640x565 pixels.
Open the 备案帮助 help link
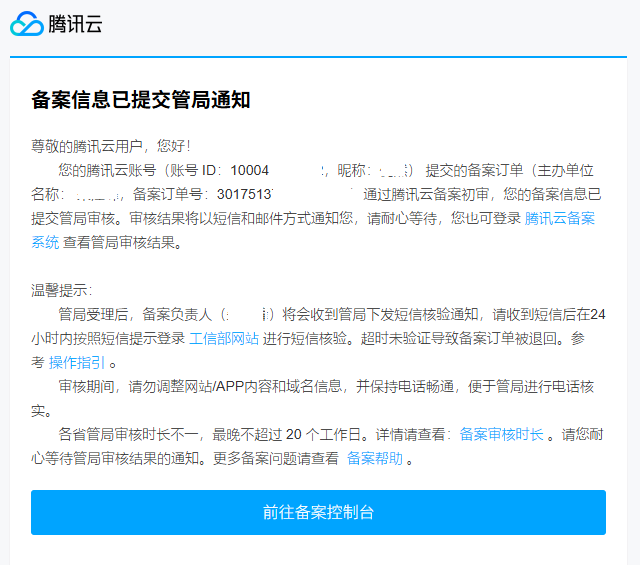click(375, 458)
